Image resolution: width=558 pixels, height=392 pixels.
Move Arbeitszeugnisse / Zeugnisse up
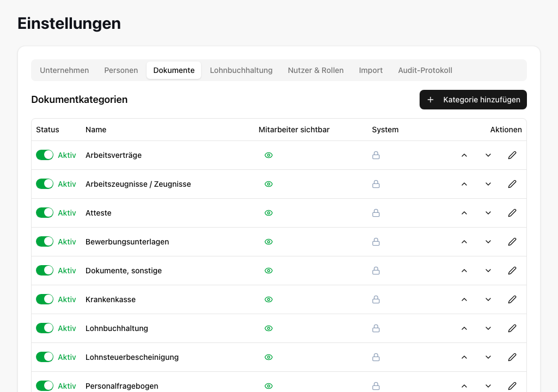point(464,184)
